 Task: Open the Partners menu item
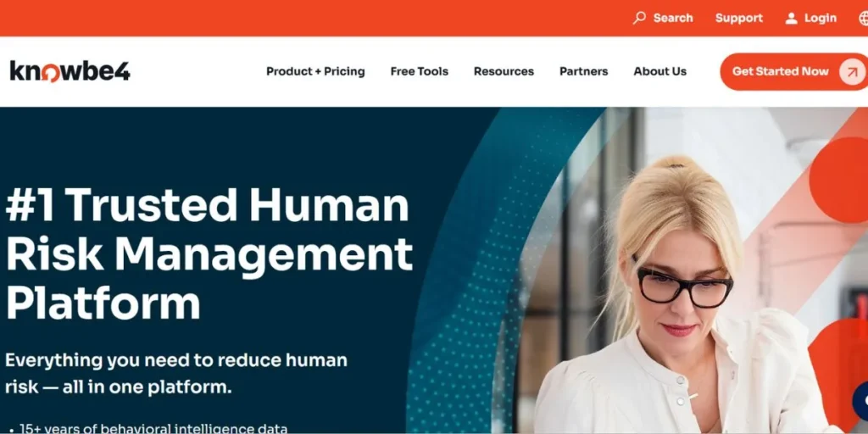[x=583, y=71]
